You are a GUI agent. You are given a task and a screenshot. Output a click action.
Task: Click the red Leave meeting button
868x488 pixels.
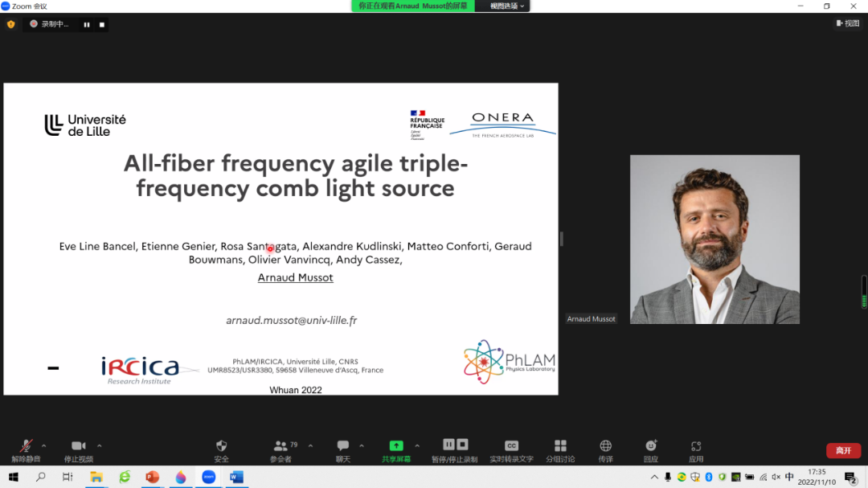click(x=843, y=450)
